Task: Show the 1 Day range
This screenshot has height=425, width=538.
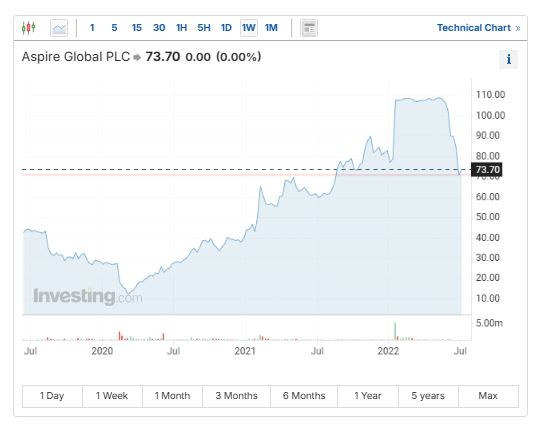Action: (52, 396)
